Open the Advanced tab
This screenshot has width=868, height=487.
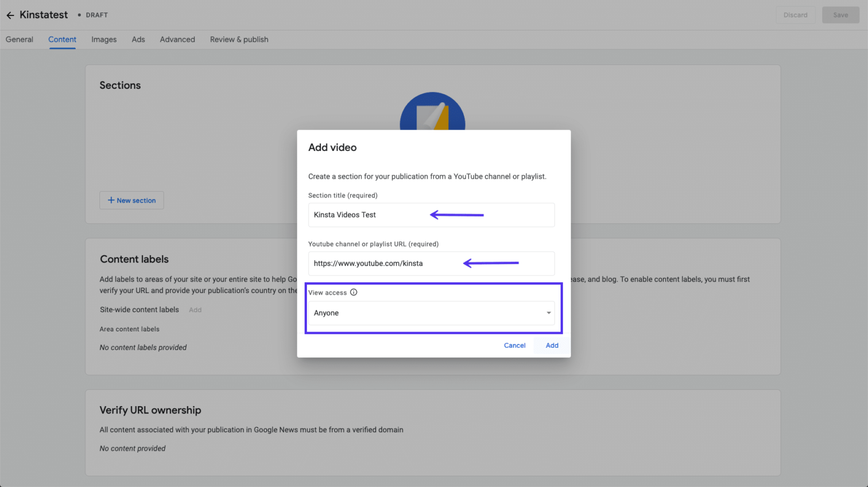coord(177,39)
